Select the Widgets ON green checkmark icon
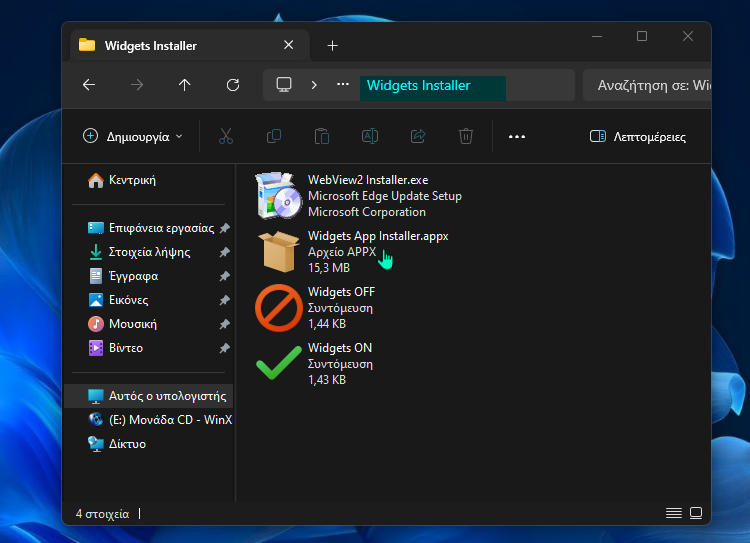 (x=279, y=364)
